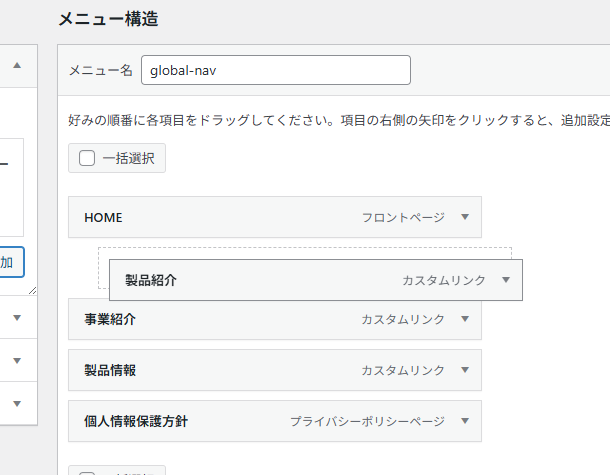Collapse the open left sidebar panel arrow
This screenshot has width=610, height=475.
(x=17, y=65)
